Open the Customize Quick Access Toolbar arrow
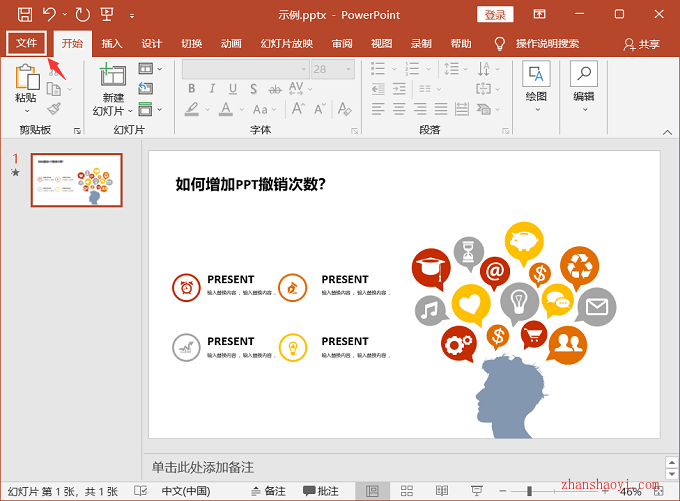The width and height of the screenshot is (680, 501). click(132, 16)
